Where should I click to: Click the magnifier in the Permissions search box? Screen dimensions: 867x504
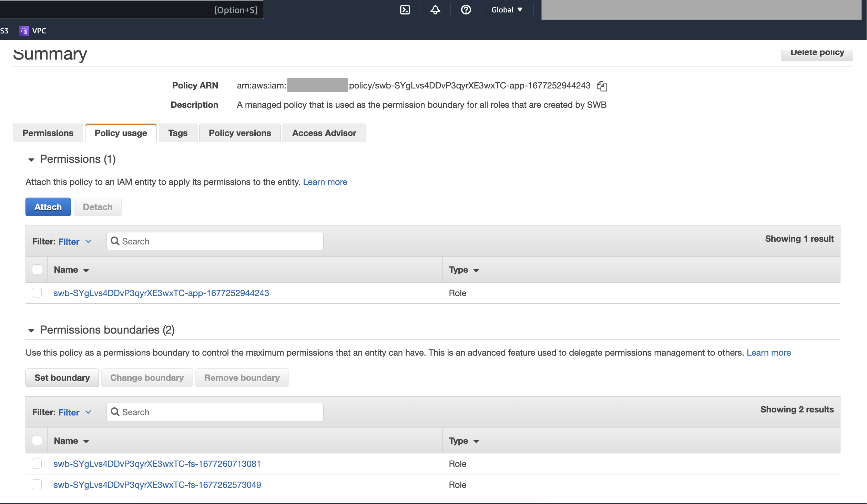pos(115,241)
